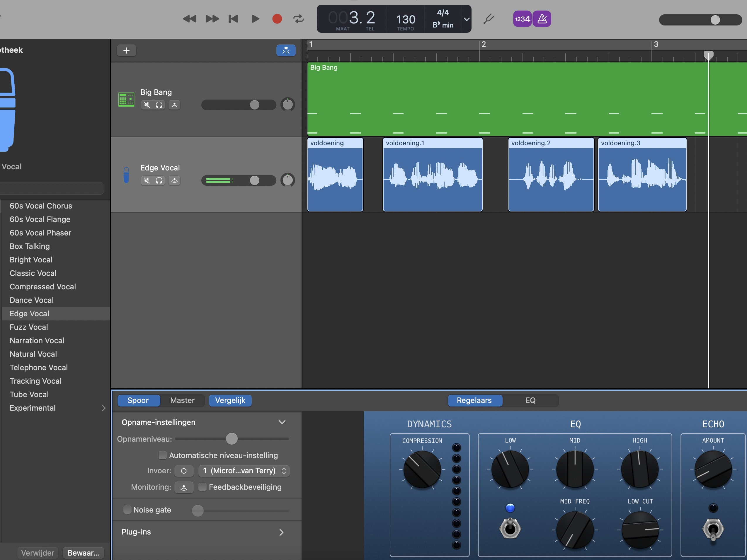Open the Invoer microphone input dropdown
Image resolution: width=747 pixels, height=560 pixels.
click(x=244, y=471)
